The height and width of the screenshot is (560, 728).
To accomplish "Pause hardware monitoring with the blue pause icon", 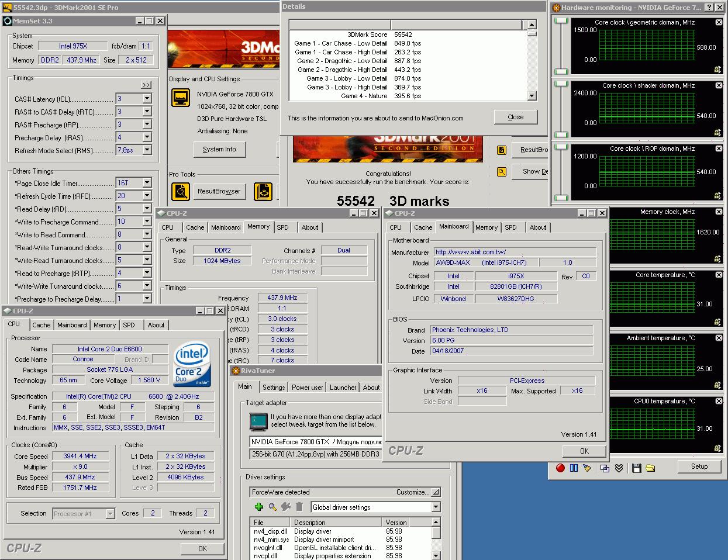I will (574, 468).
